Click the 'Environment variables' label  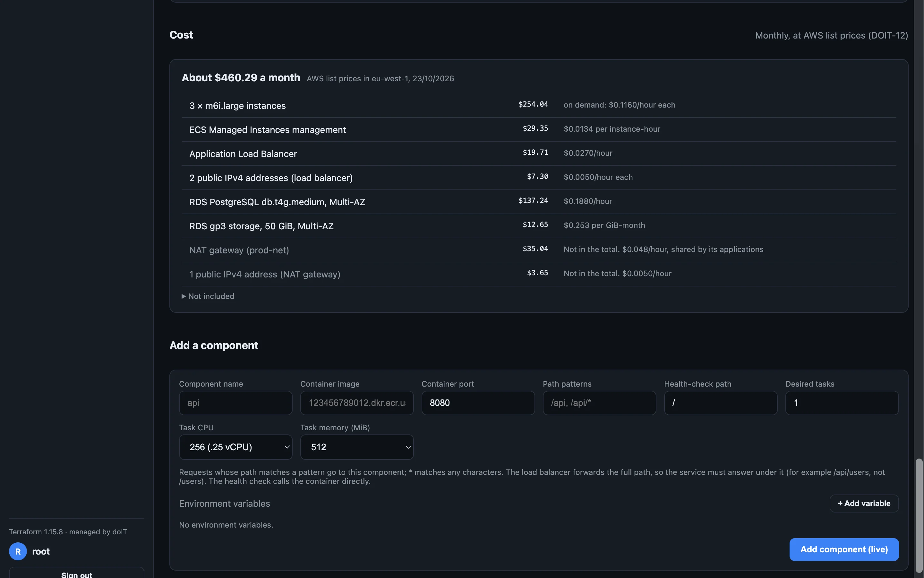coord(225,504)
